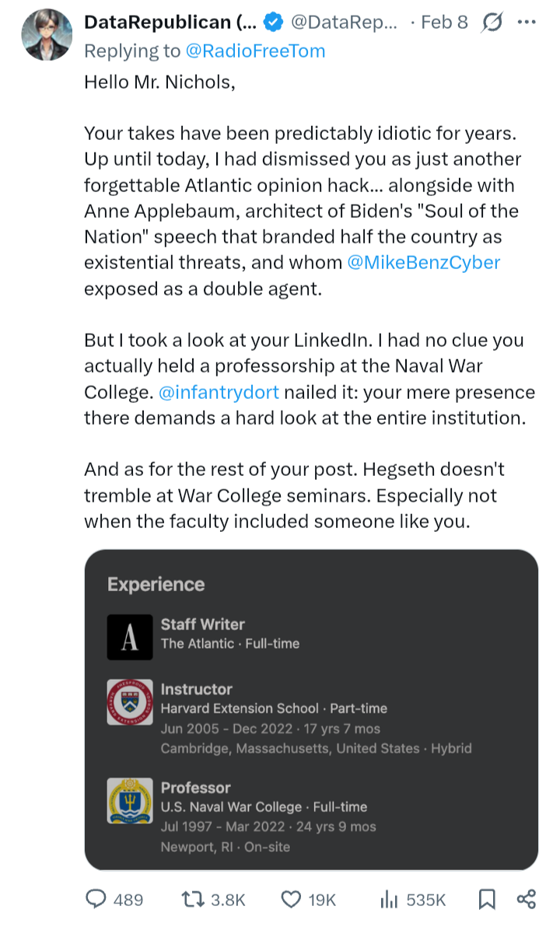Click the @DataRep handle in the header
This screenshot has height=927, width=560.
[344, 23]
